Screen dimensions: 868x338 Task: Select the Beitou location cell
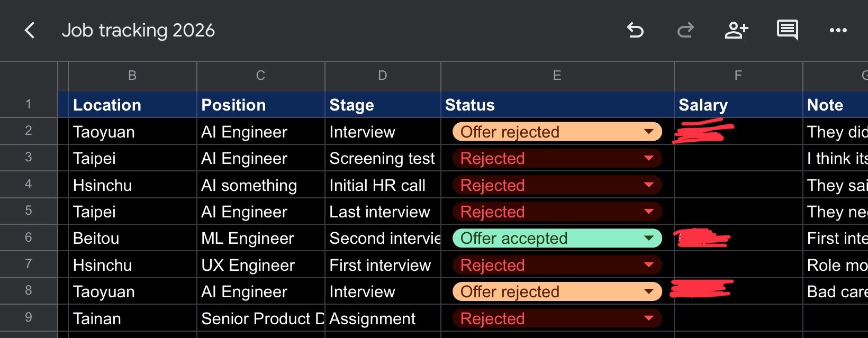pyautogui.click(x=132, y=238)
